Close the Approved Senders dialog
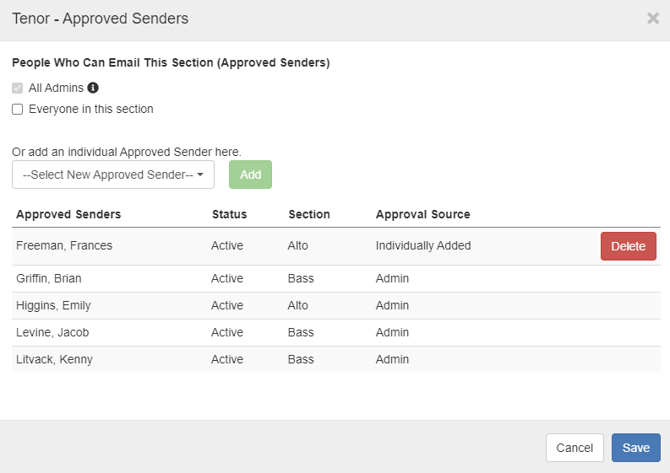Viewport: 670px width, 473px height. pos(653,18)
